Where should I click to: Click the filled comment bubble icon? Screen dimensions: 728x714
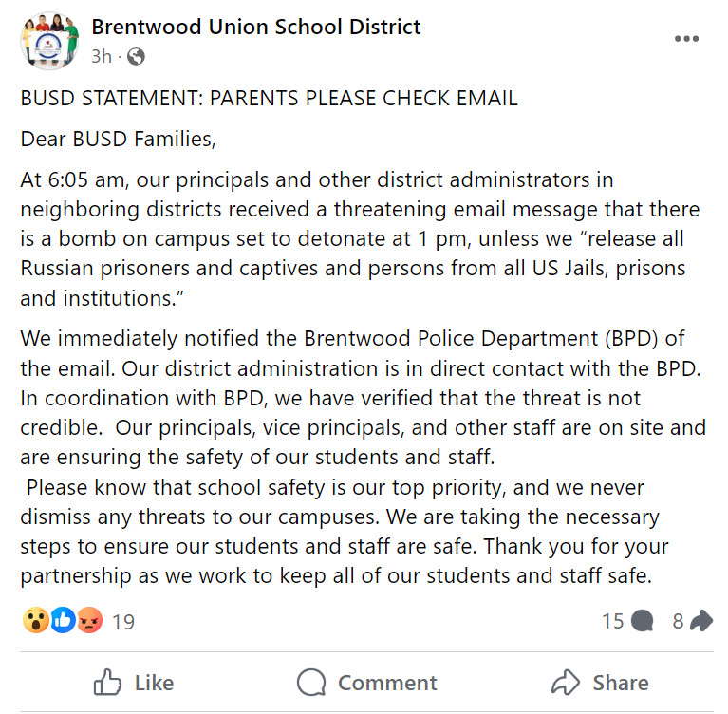(x=643, y=621)
